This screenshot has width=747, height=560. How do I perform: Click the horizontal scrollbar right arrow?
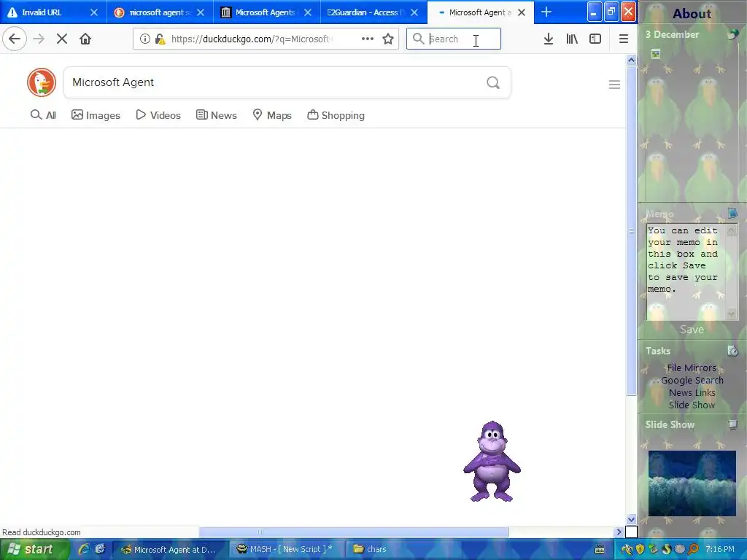[x=619, y=532]
